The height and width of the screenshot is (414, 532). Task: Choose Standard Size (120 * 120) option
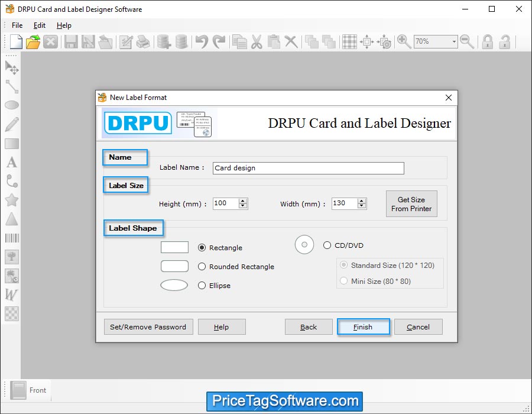tap(343, 265)
